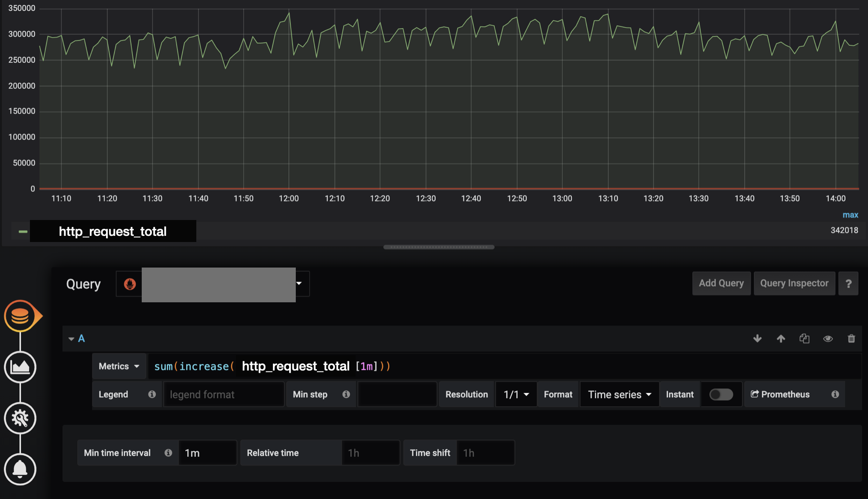The width and height of the screenshot is (868, 499).
Task: Move query A down with arrow
Action: coord(757,338)
